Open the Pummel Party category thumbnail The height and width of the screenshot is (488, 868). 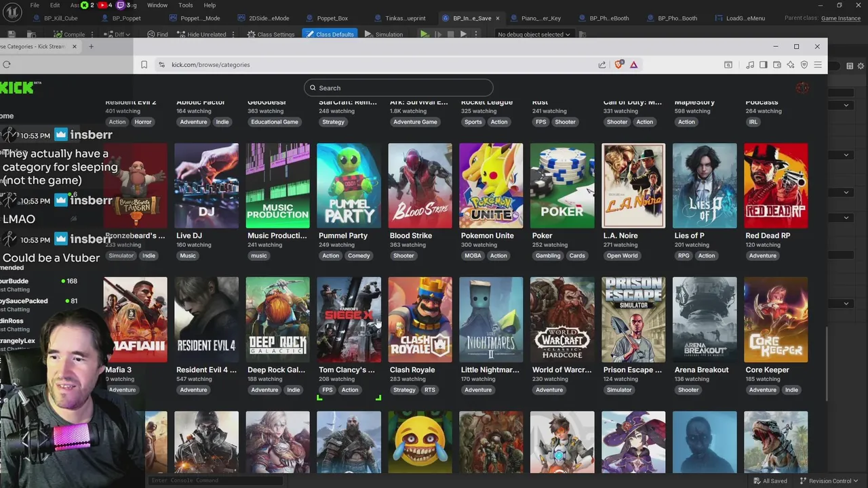tap(349, 186)
